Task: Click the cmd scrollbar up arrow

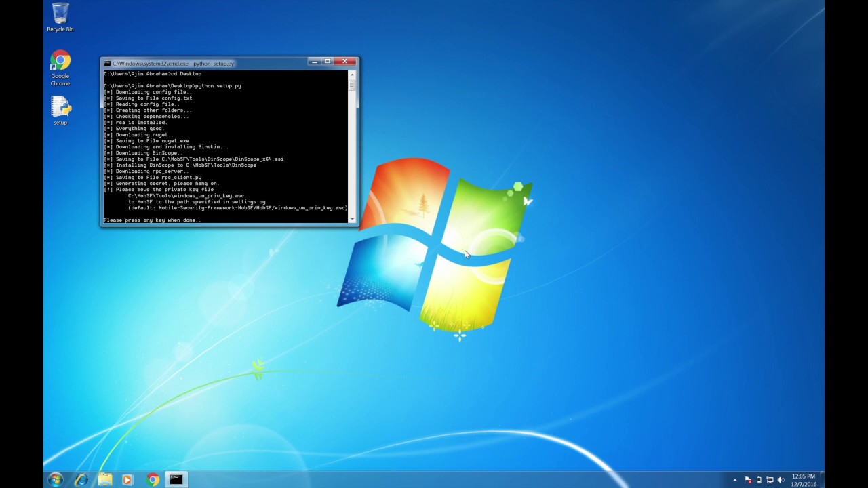Action: point(352,75)
